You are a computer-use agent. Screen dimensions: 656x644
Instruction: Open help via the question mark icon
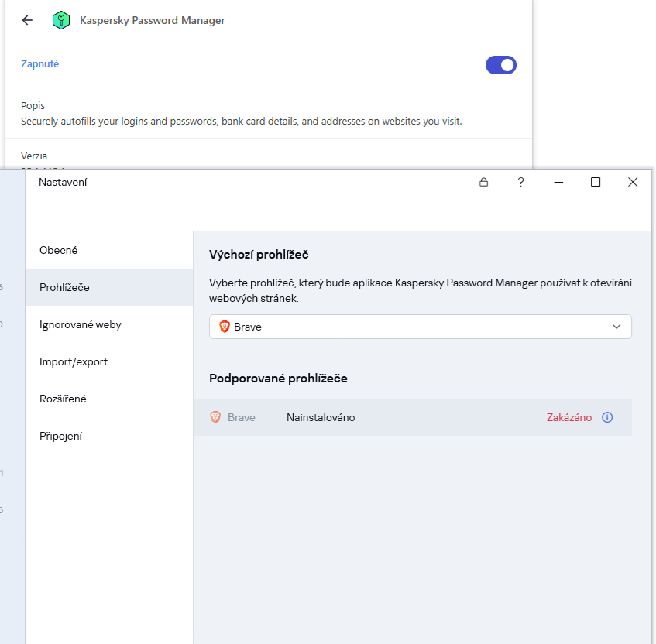coord(521,182)
